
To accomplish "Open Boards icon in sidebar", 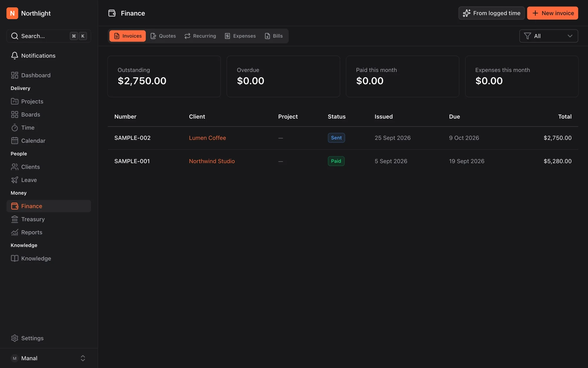I will 15,115.
